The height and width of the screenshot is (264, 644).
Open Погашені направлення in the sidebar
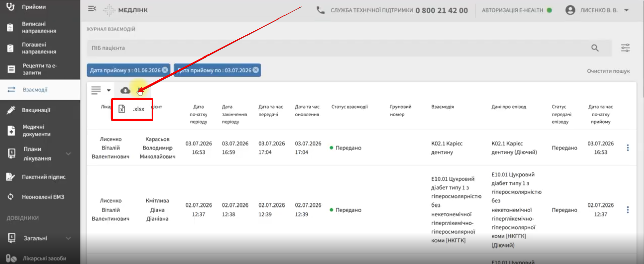click(x=39, y=48)
